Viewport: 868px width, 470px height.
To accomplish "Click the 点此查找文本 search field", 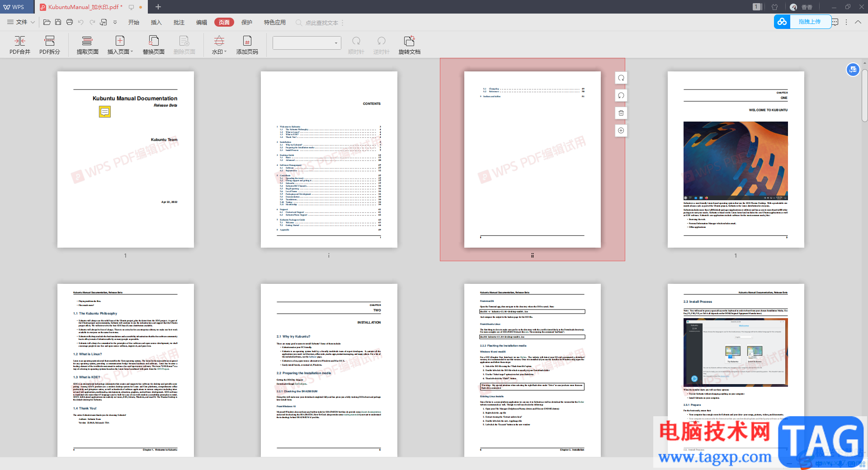I will pyautogui.click(x=322, y=23).
